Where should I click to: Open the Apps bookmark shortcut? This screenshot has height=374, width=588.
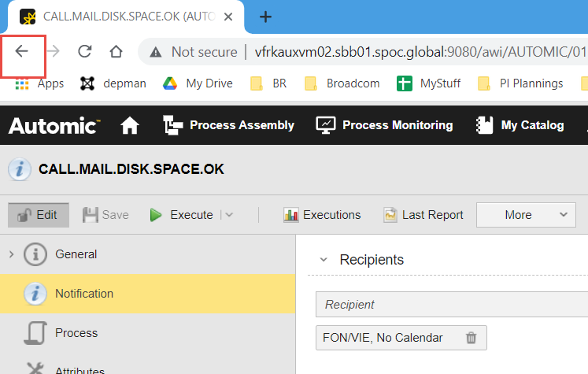pos(39,83)
